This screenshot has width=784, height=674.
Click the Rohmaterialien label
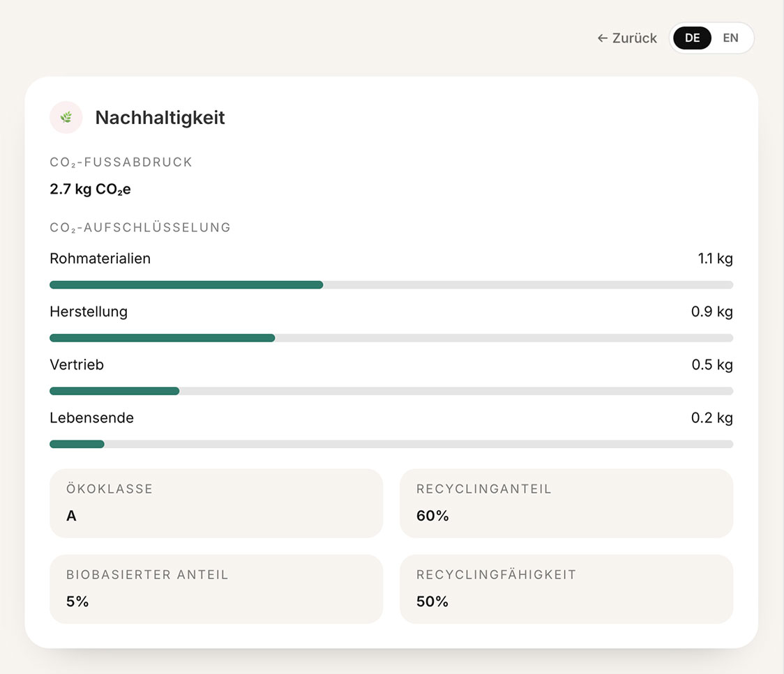pyautogui.click(x=100, y=259)
